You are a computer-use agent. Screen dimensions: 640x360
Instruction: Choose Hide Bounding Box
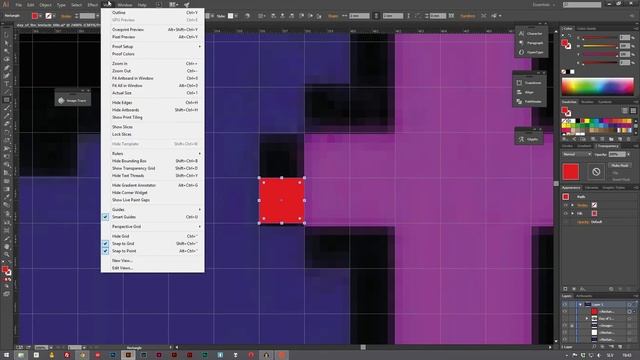153,161
